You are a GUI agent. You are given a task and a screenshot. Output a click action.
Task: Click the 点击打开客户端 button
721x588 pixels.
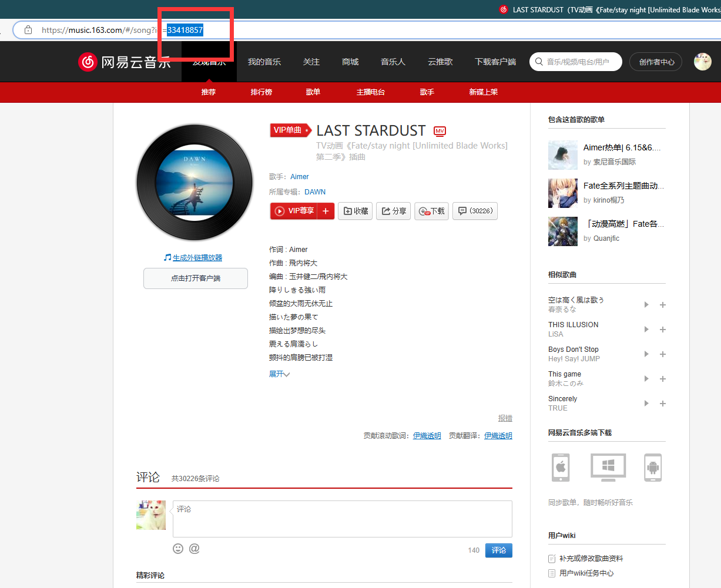tap(196, 278)
